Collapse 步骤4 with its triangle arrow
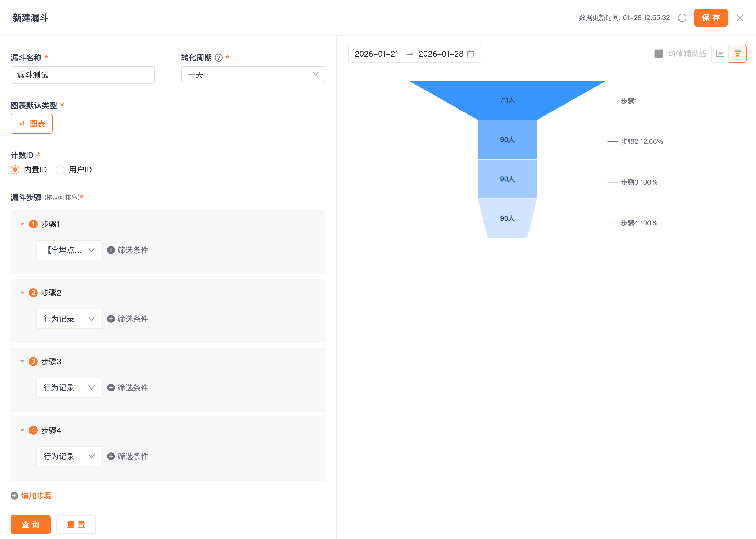756x539 pixels. [x=22, y=431]
